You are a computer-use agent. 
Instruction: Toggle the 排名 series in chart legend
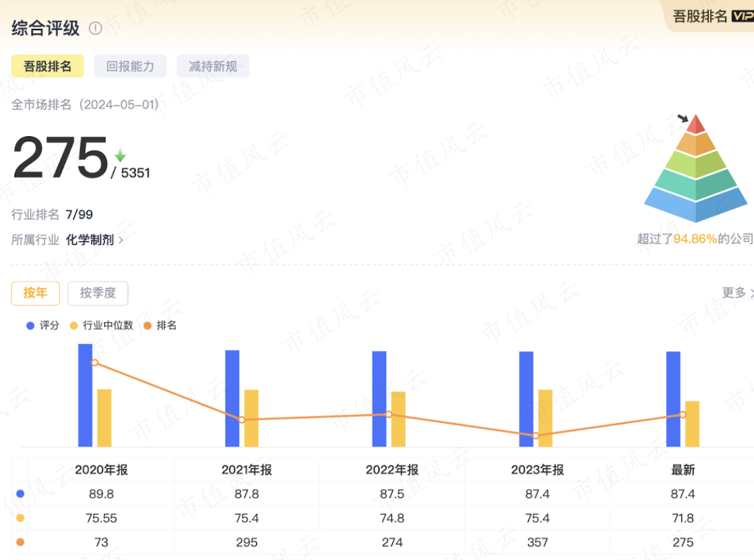point(160,326)
